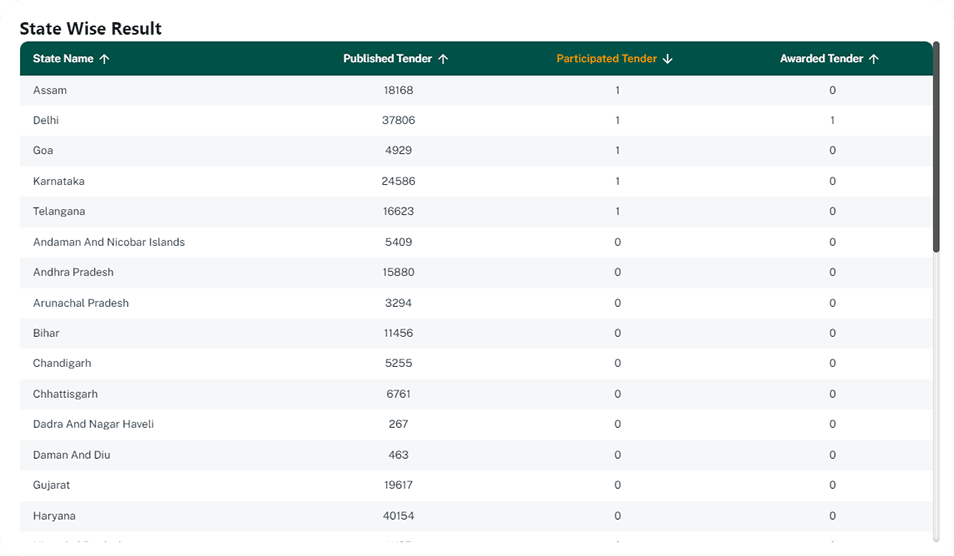Viewport: 954px width, 556px height.
Task: Sort by Published Tender column label
Action: click(x=387, y=59)
